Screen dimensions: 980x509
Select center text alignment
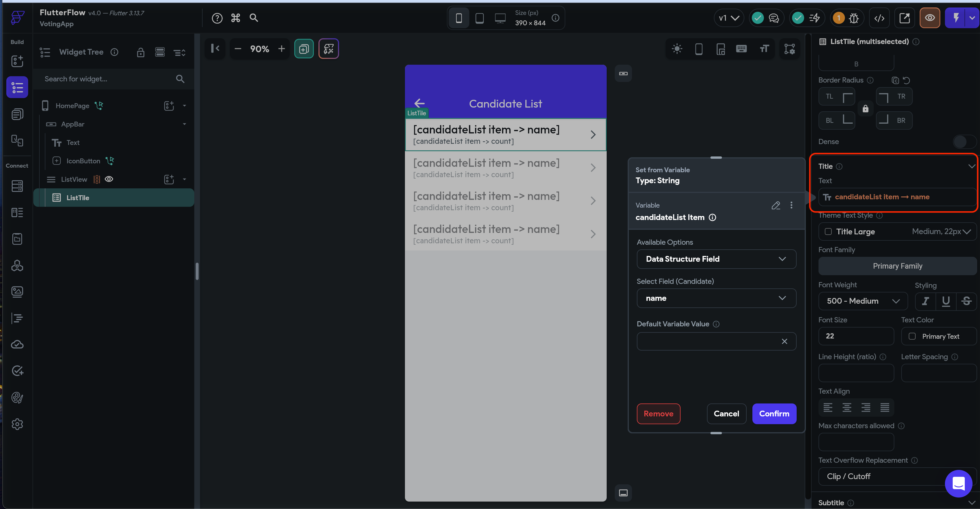tap(847, 407)
